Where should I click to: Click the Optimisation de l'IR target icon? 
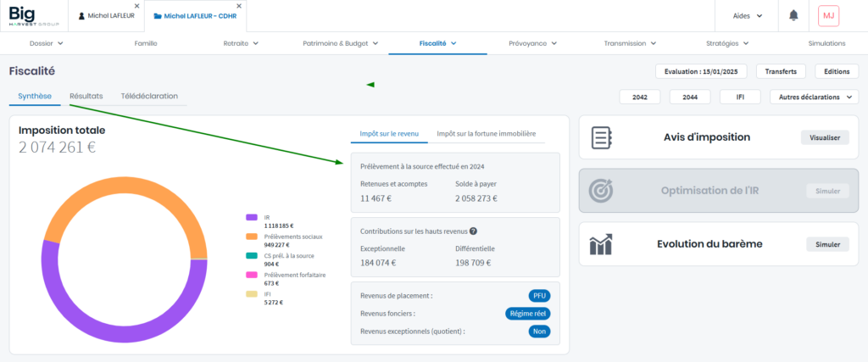601,191
